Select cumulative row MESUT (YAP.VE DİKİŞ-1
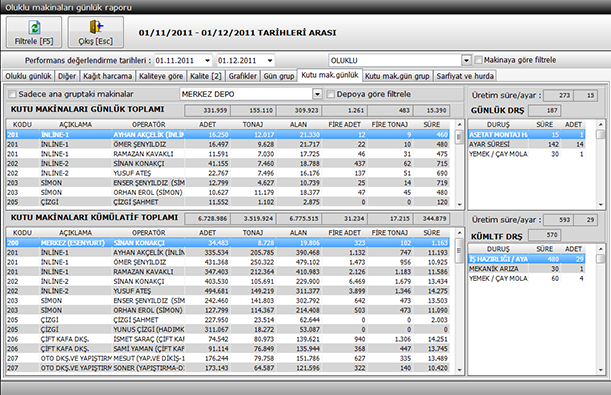The image size is (611, 395). [228, 358]
